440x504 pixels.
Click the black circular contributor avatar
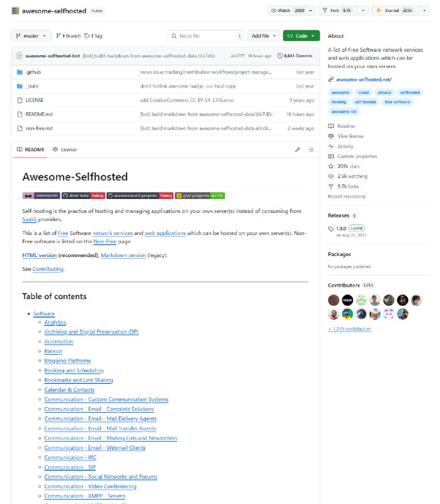tap(347, 301)
